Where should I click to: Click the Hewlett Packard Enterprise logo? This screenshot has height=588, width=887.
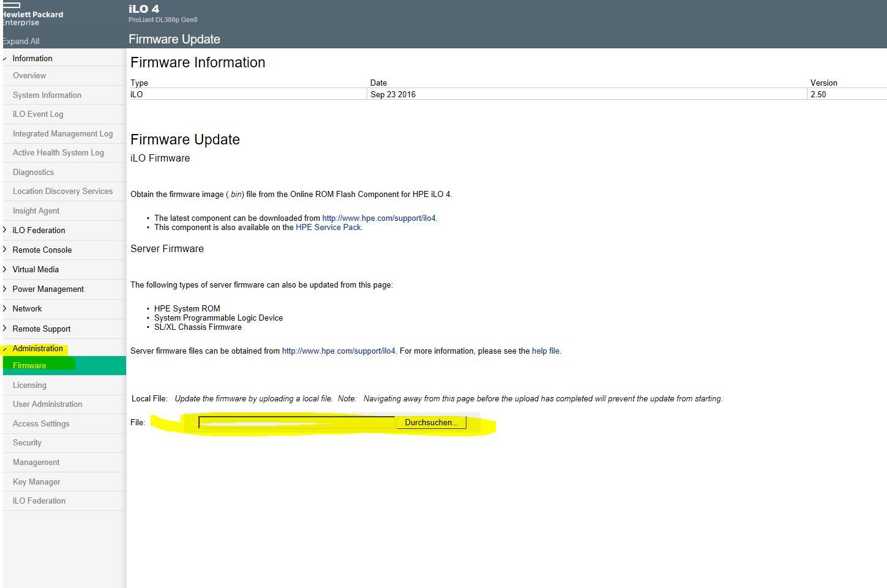pos(32,15)
